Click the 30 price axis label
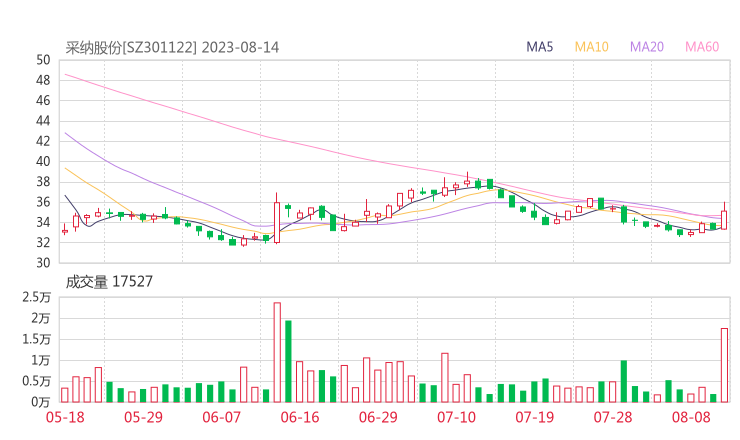This screenshot has width=740, height=440. pos(43,263)
